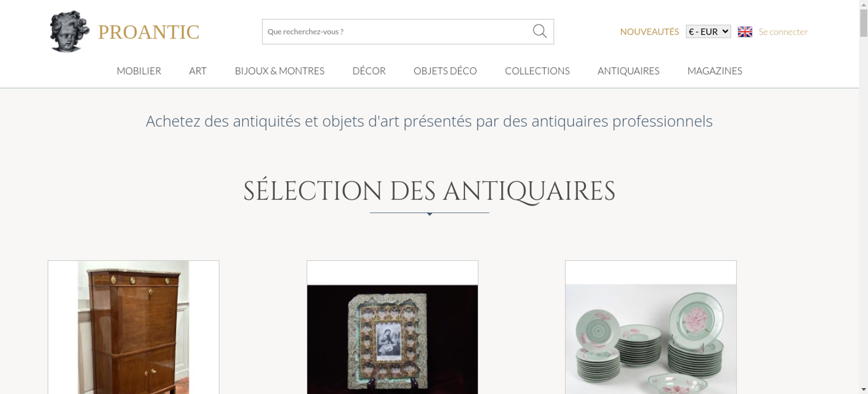The height and width of the screenshot is (394, 868).
Task: Open the wooden secretaire cabinet thumbnail
Action: tap(133, 327)
